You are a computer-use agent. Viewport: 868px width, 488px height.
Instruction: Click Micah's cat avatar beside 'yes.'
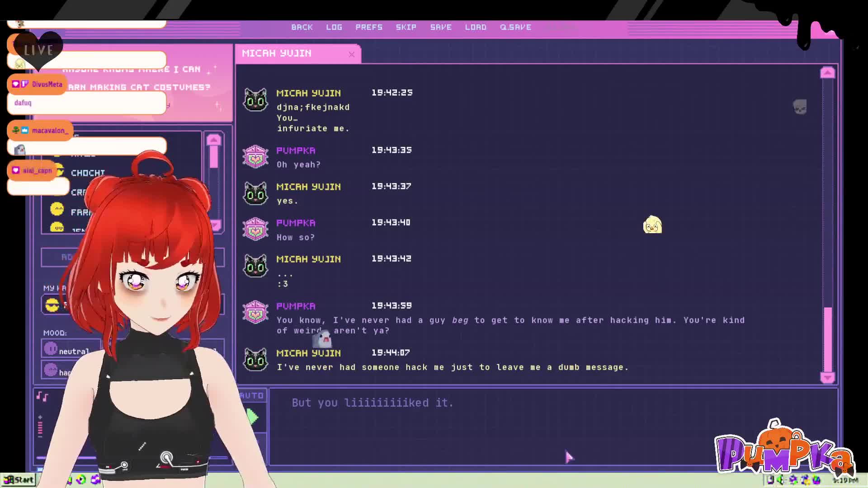tap(255, 193)
